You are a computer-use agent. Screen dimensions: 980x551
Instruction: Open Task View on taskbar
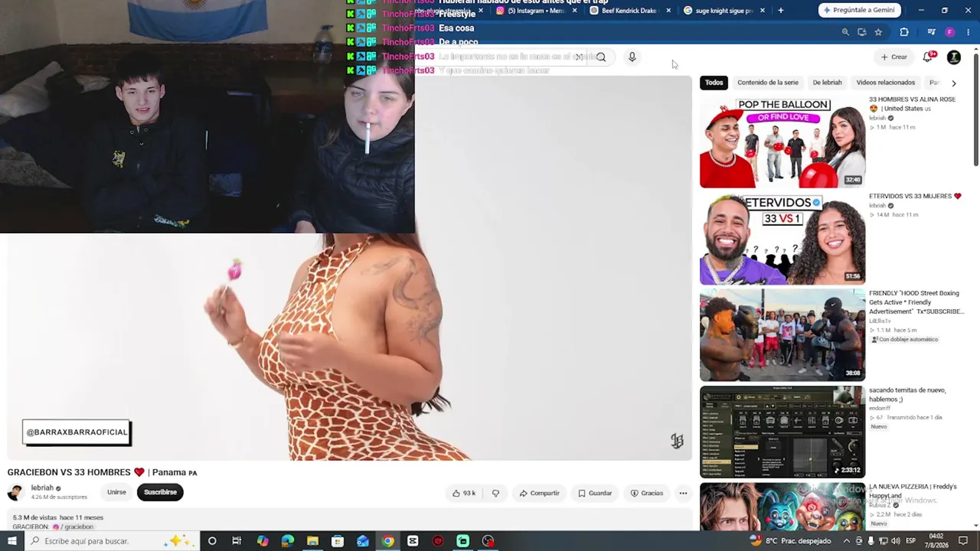click(237, 541)
